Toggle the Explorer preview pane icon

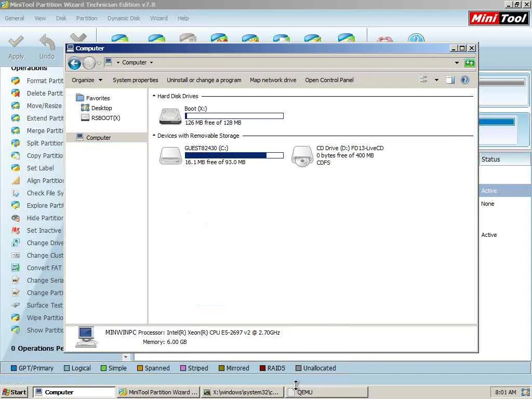click(x=450, y=80)
